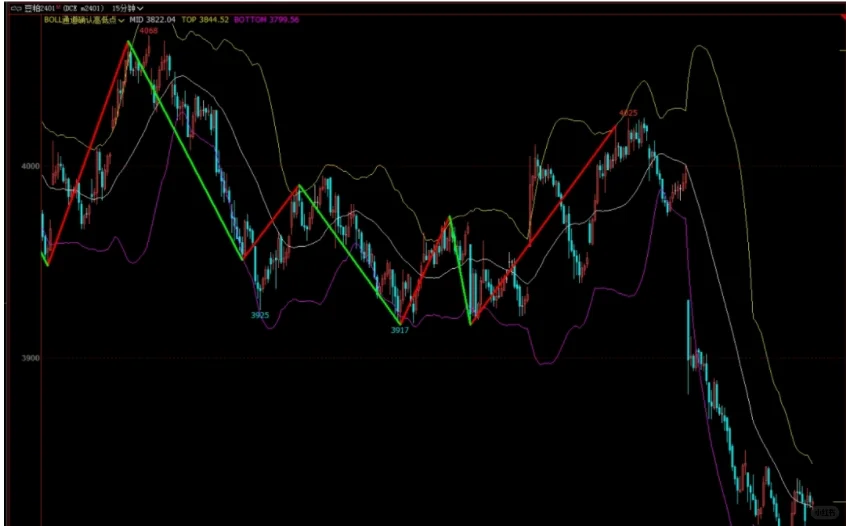
Task: Click the 4025 high price label
Action: (628, 113)
